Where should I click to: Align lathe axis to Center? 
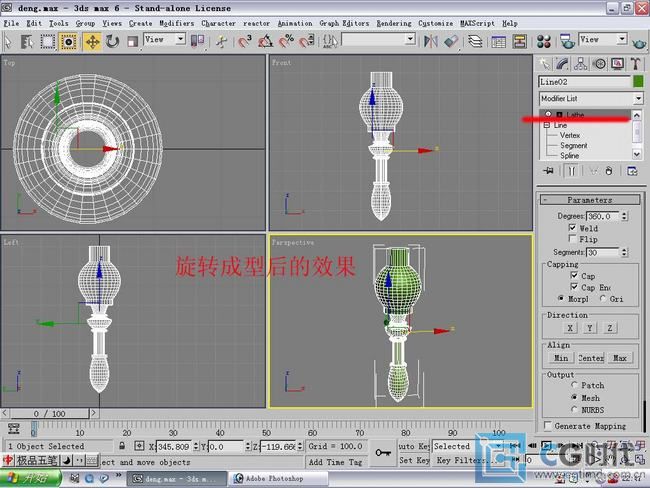pyautogui.click(x=591, y=358)
